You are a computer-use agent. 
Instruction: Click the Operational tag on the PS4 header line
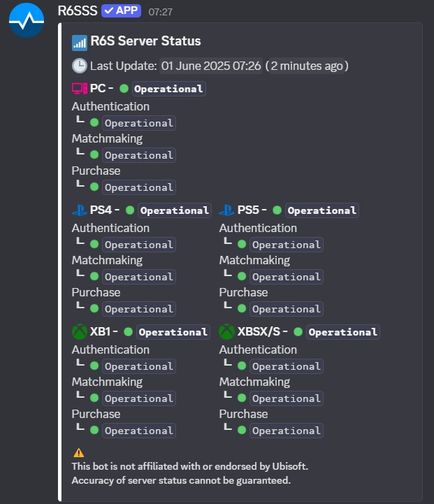174,210
